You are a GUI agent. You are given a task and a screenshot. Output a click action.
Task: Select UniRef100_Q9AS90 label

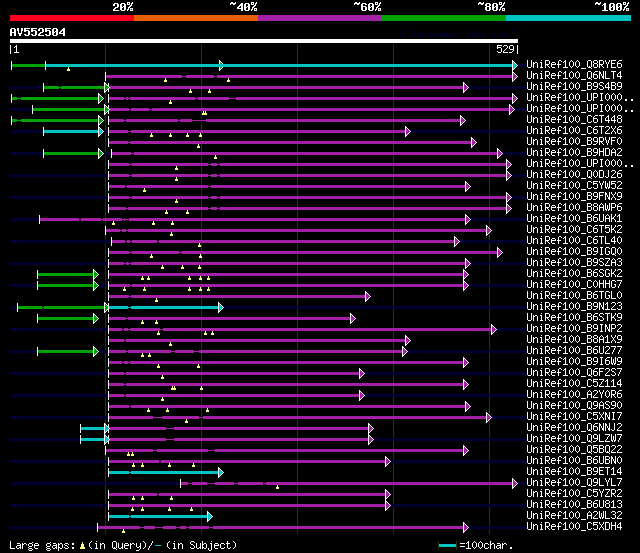[x=574, y=406]
